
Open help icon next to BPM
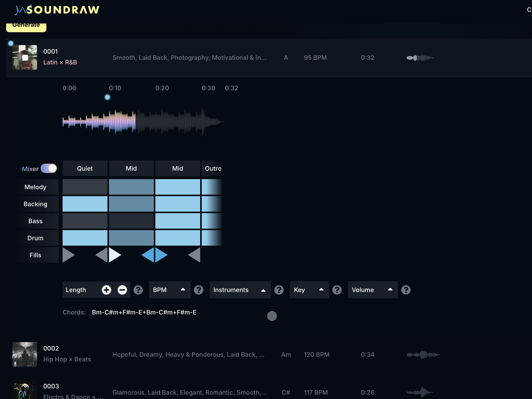199,290
